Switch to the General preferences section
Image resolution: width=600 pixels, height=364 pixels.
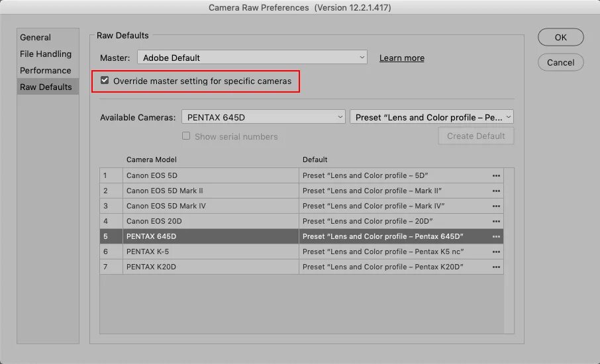[x=36, y=38]
